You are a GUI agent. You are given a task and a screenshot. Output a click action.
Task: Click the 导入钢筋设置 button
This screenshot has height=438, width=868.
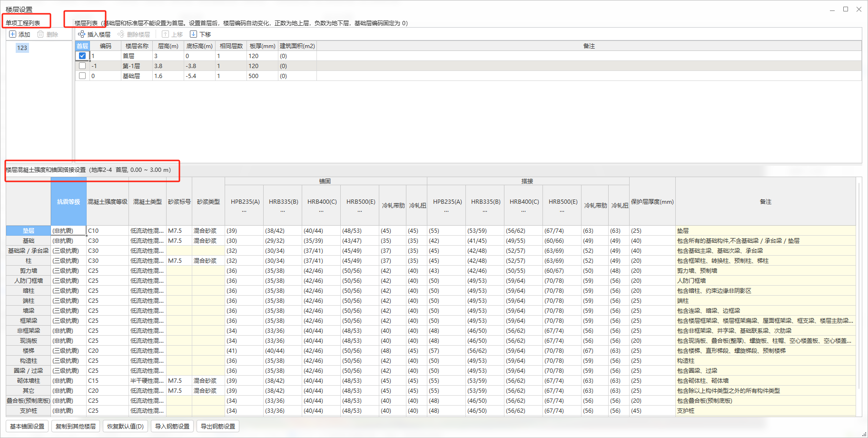[172, 426]
